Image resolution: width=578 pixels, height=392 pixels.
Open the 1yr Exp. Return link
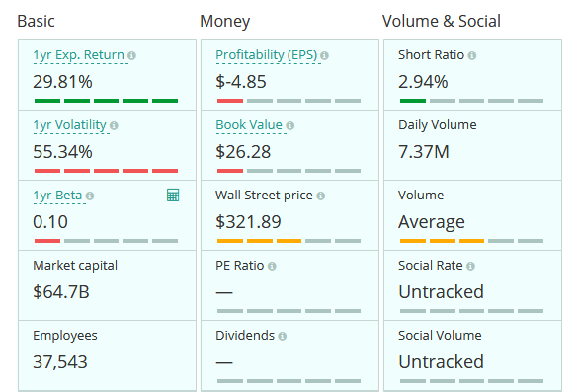click(78, 55)
